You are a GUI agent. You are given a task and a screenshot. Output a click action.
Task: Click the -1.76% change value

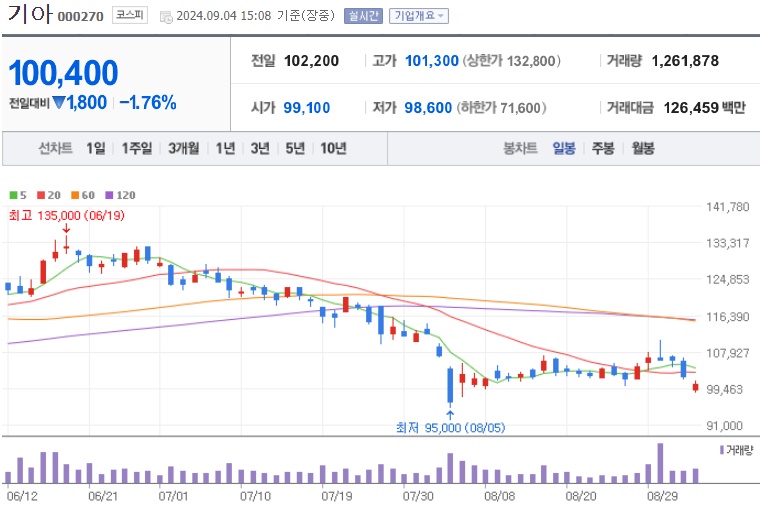tap(148, 102)
